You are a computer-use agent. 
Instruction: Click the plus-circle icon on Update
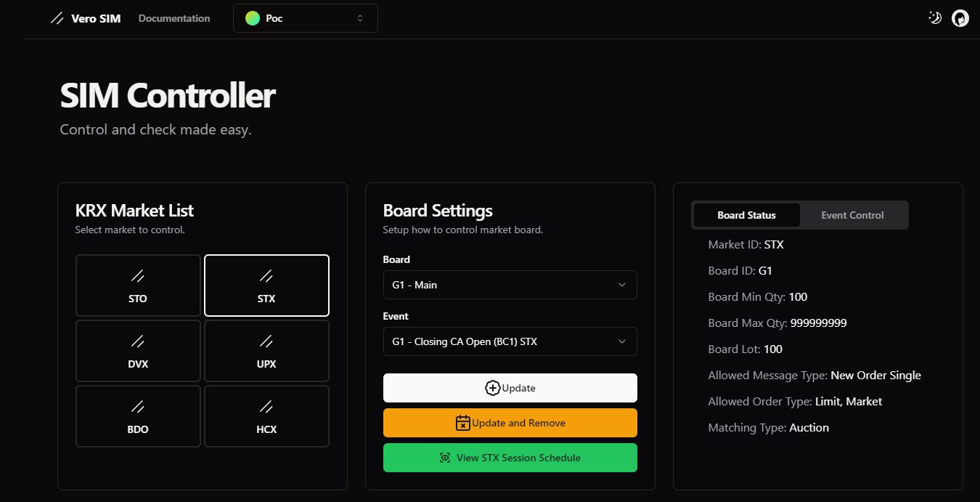click(x=493, y=388)
